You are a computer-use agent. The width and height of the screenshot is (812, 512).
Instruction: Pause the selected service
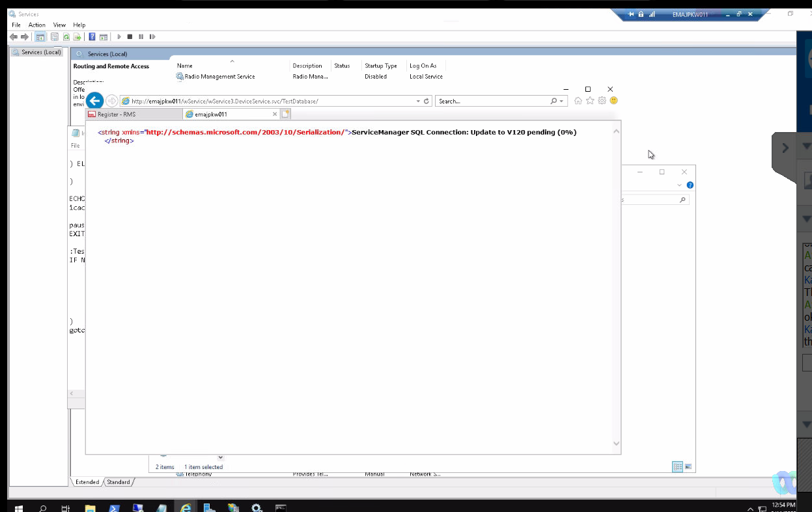coord(141,37)
